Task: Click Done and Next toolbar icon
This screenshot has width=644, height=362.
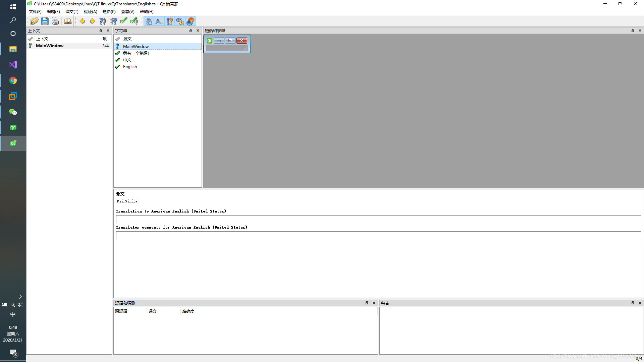Action: pyautogui.click(x=134, y=21)
